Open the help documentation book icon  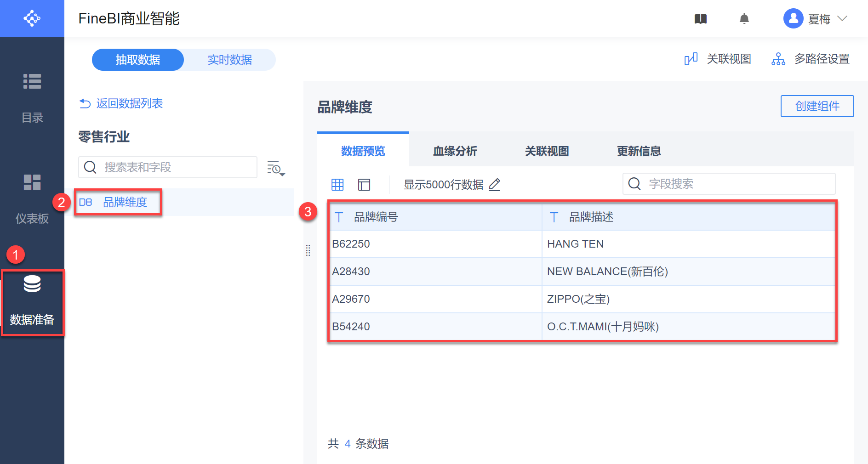tap(700, 19)
